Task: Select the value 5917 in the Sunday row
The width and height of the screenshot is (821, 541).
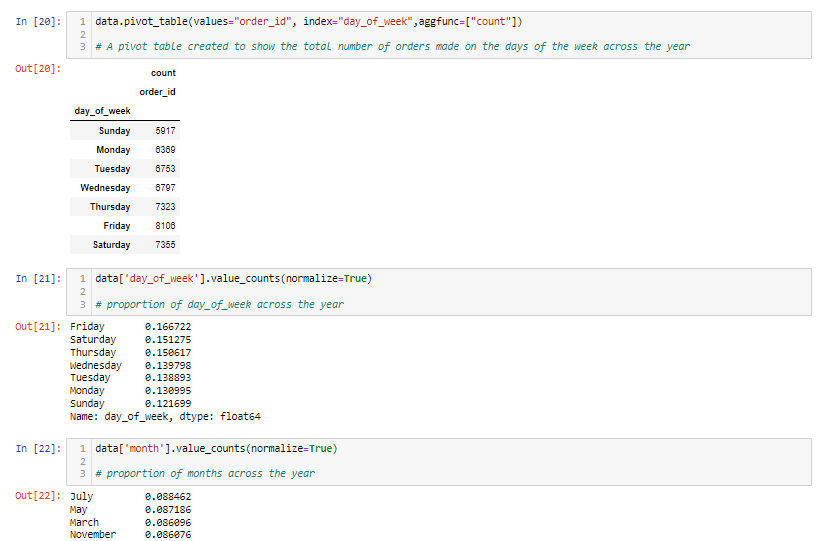Action: point(165,131)
